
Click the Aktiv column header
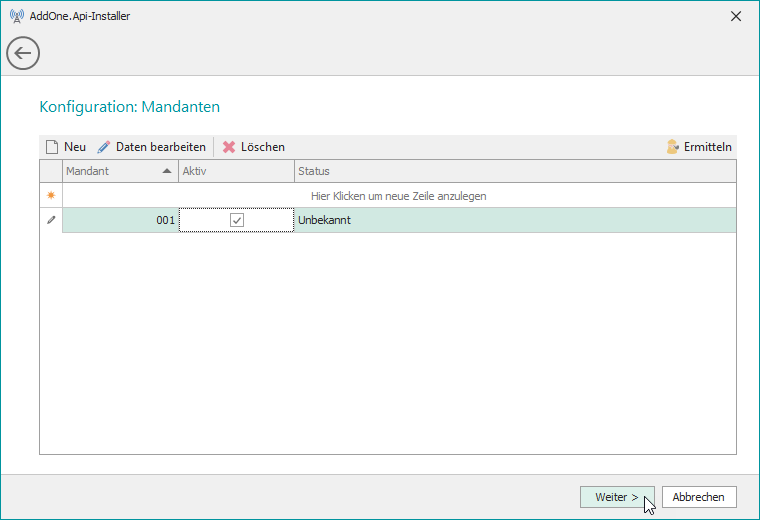pyautogui.click(x=237, y=171)
